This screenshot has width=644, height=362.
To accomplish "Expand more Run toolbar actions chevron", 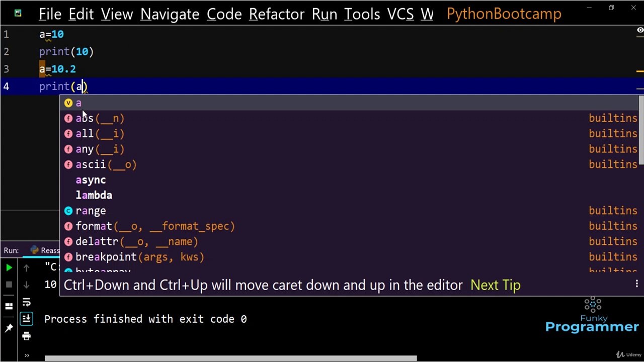I will [27, 355].
